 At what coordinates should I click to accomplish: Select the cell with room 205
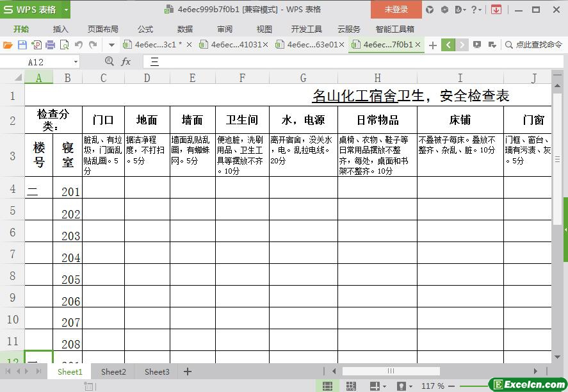[68, 275]
